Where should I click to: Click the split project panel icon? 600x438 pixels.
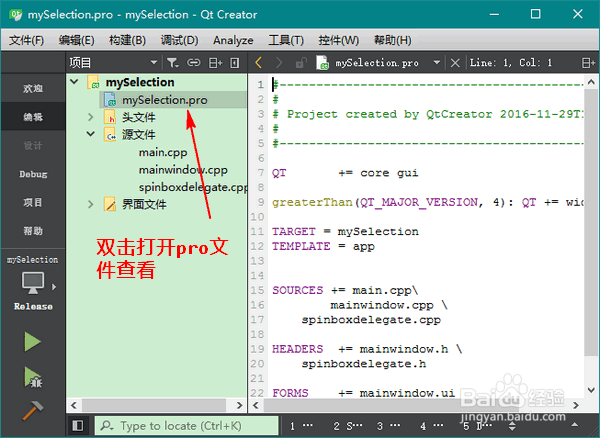215,63
